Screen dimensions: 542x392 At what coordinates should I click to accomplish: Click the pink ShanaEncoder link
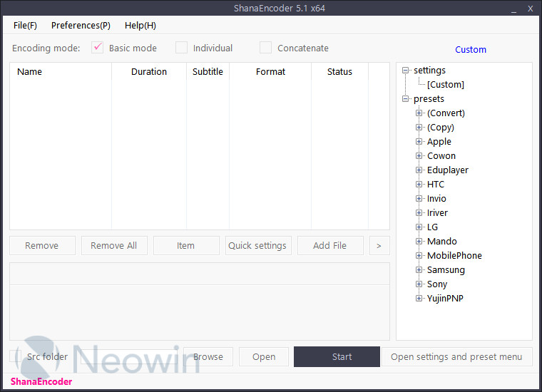point(41,381)
